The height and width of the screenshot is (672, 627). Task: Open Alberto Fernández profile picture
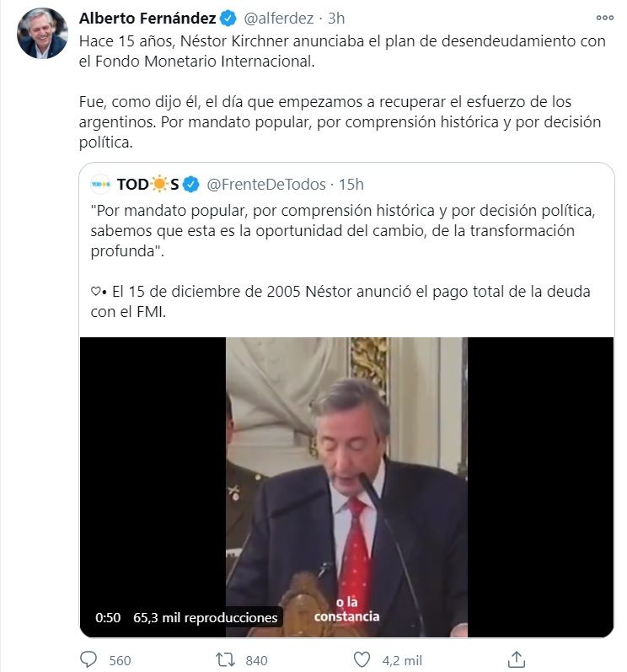pos(42,33)
